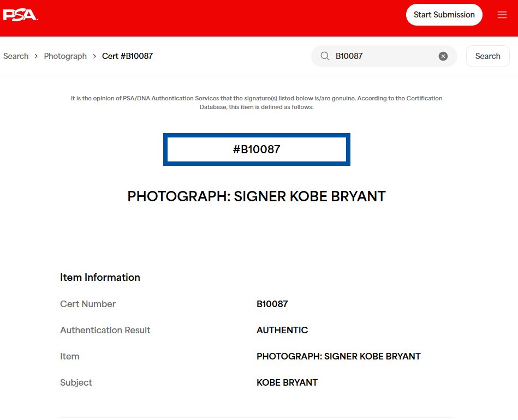Click the PSA logo in header
Viewport: 518px width, 420px height.
tap(21, 15)
